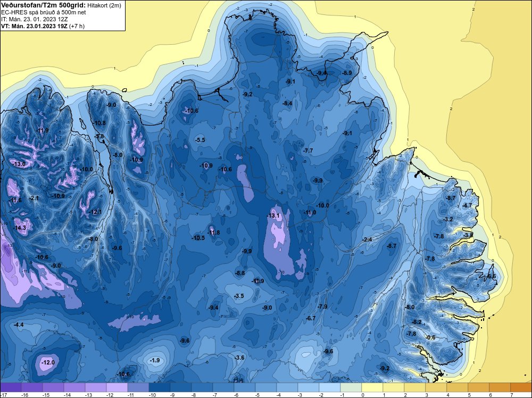Click the -8.9 temperature label
532x398 pixels.
(347, 72)
